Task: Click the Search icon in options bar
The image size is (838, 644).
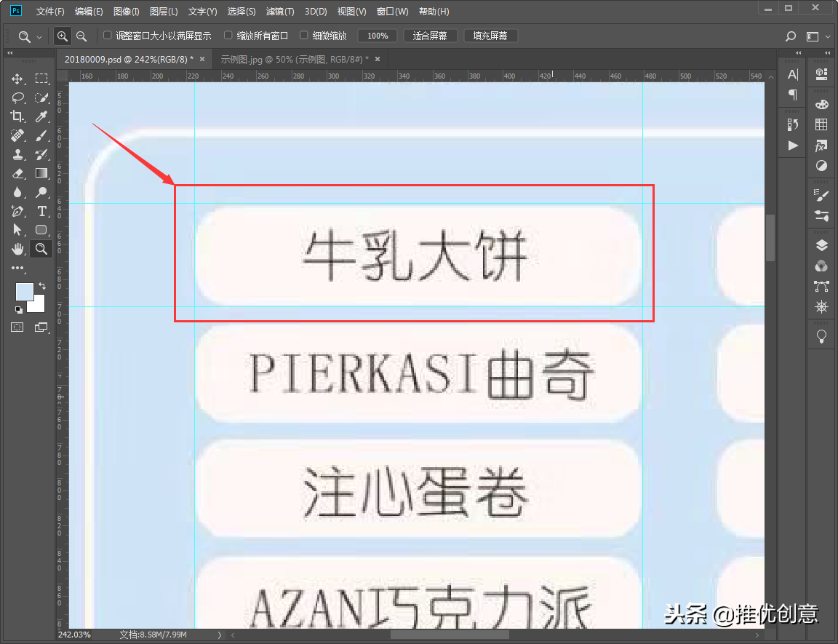Action: click(x=791, y=36)
